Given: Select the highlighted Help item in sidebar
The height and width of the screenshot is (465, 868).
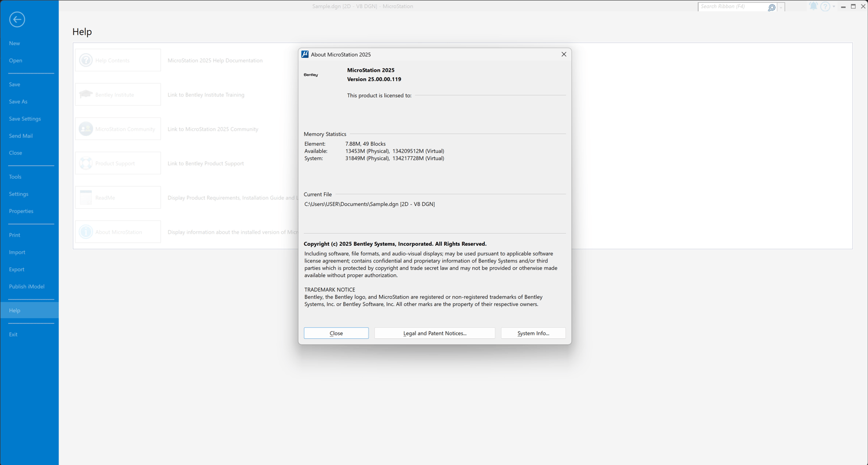Looking at the screenshot, I should click(x=30, y=311).
